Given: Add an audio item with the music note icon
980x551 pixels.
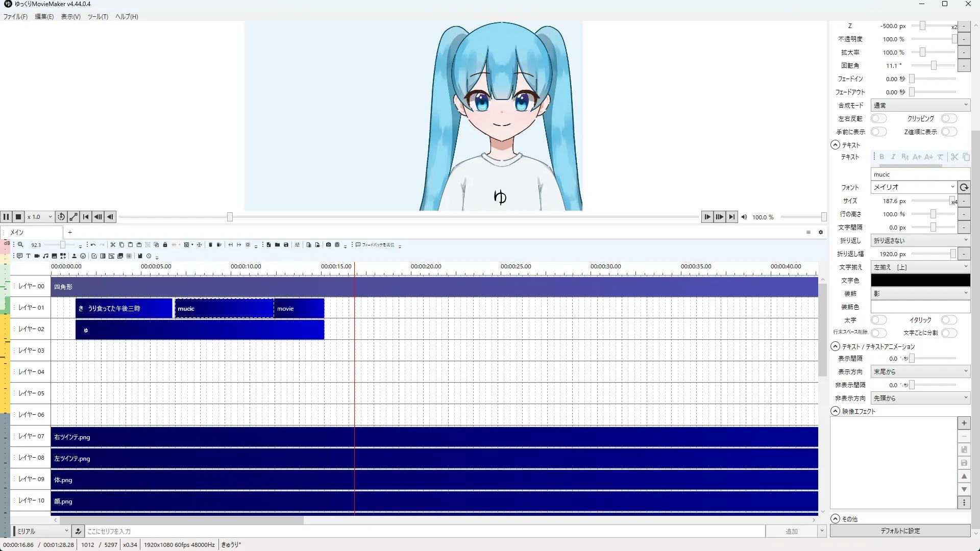Looking at the screenshot, I should (45, 256).
